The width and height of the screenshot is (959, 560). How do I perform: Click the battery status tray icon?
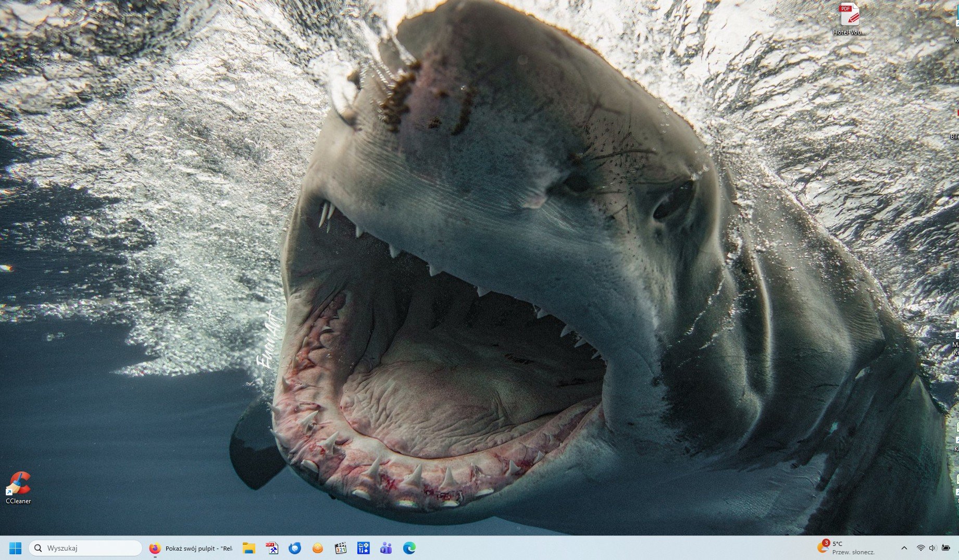click(945, 548)
